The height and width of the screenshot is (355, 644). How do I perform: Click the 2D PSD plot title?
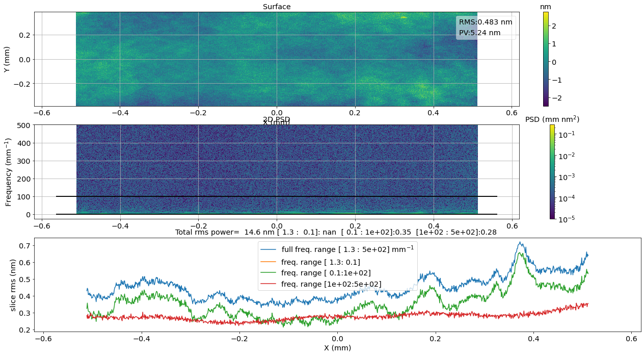pos(277,119)
